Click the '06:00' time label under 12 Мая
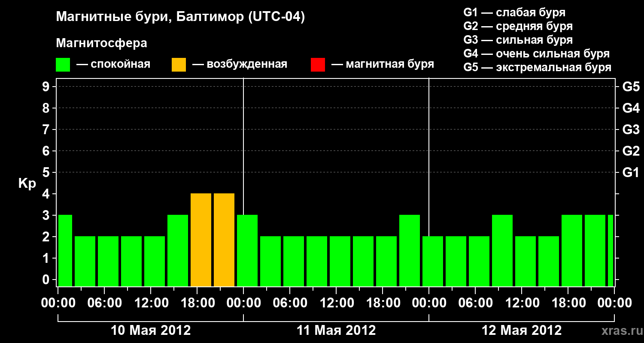 click(x=475, y=303)
